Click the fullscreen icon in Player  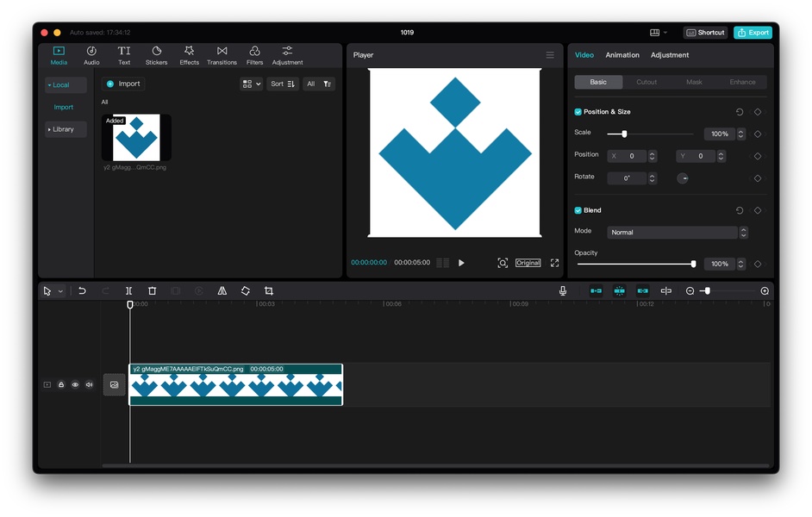[554, 263]
